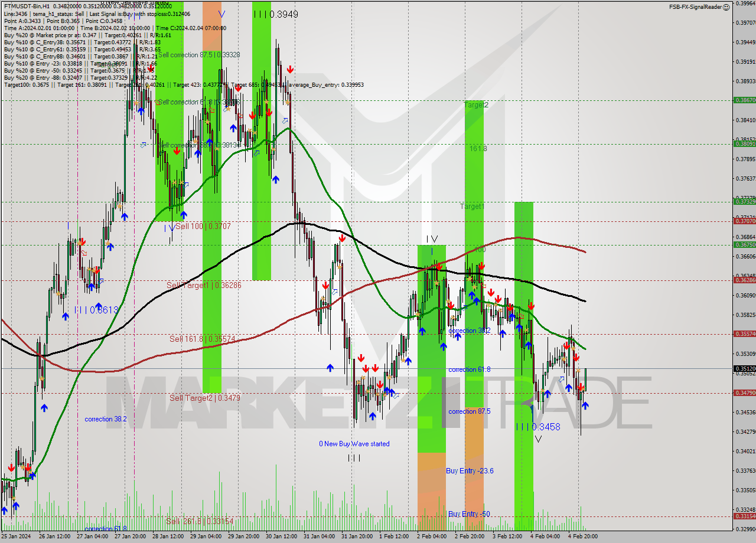756x543 pixels.
Task: Click the red 0.33154 price tag
Action: click(x=744, y=516)
